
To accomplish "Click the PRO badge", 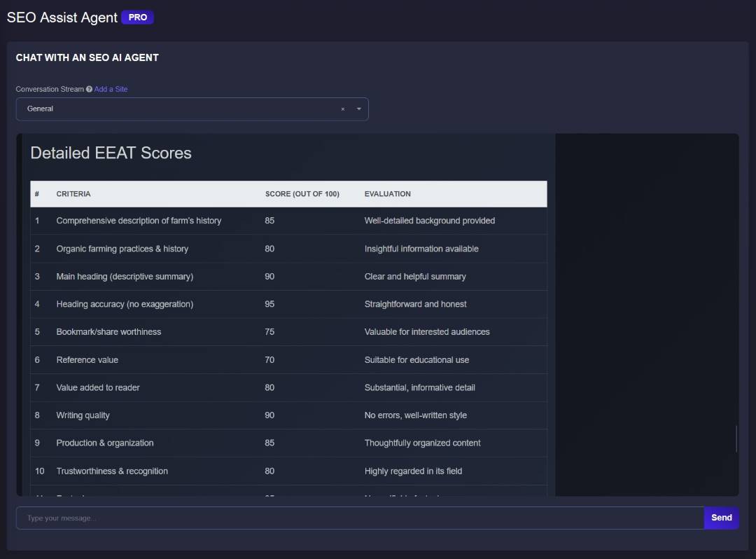I will [137, 18].
